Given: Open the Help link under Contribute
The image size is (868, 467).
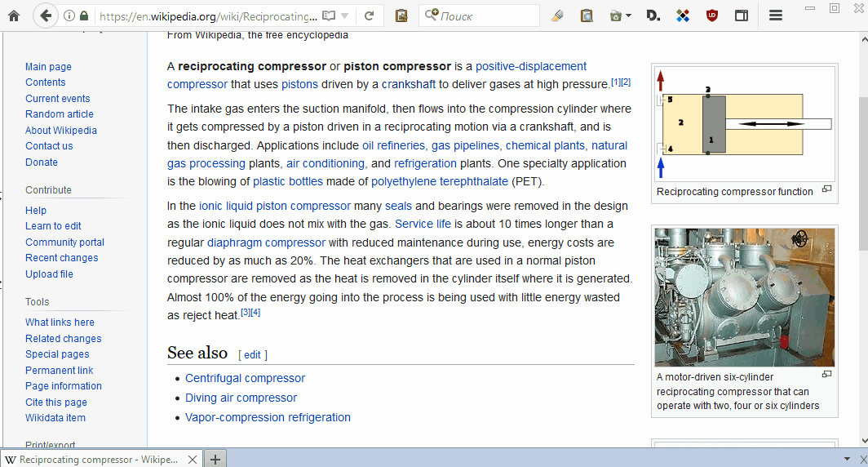Looking at the screenshot, I should click(35, 210).
